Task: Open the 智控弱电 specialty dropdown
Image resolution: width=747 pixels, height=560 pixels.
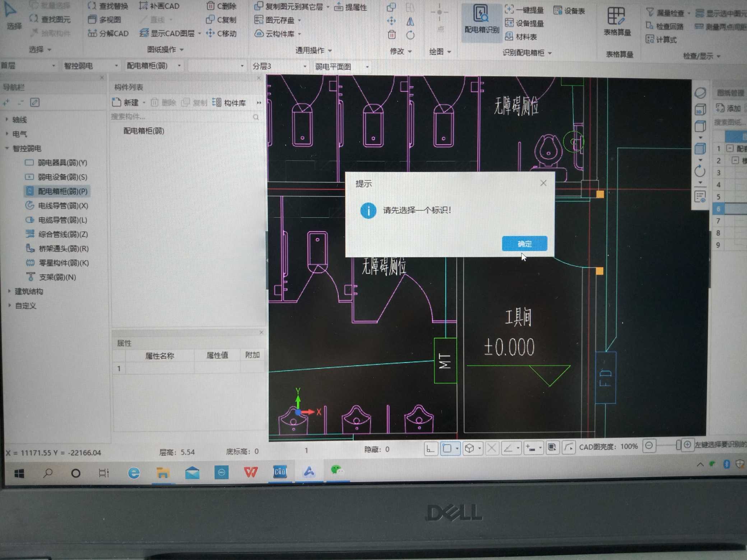Action: tap(91, 66)
